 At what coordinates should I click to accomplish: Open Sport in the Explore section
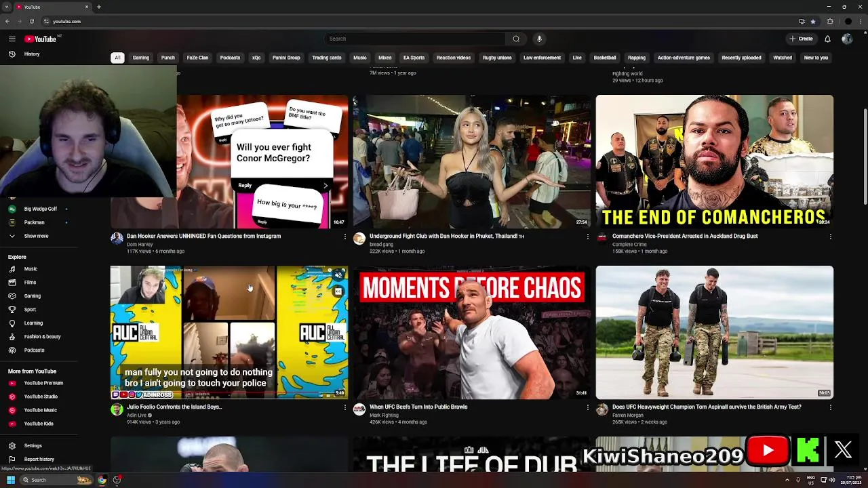click(30, 310)
